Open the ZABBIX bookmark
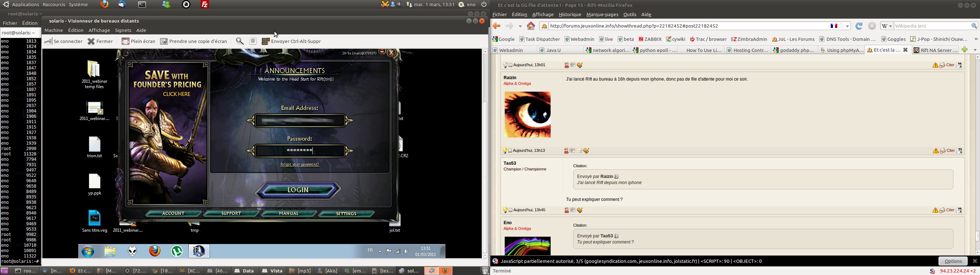 pyautogui.click(x=650, y=39)
